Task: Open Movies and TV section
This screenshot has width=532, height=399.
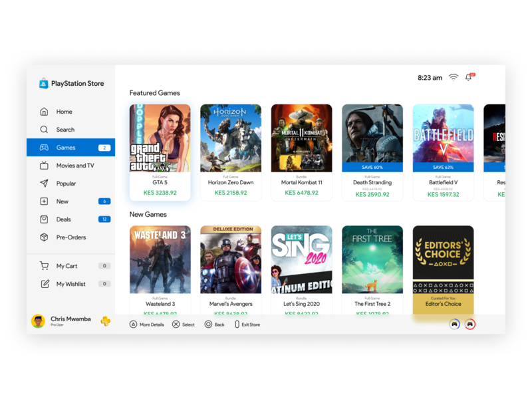Action: tap(70, 166)
